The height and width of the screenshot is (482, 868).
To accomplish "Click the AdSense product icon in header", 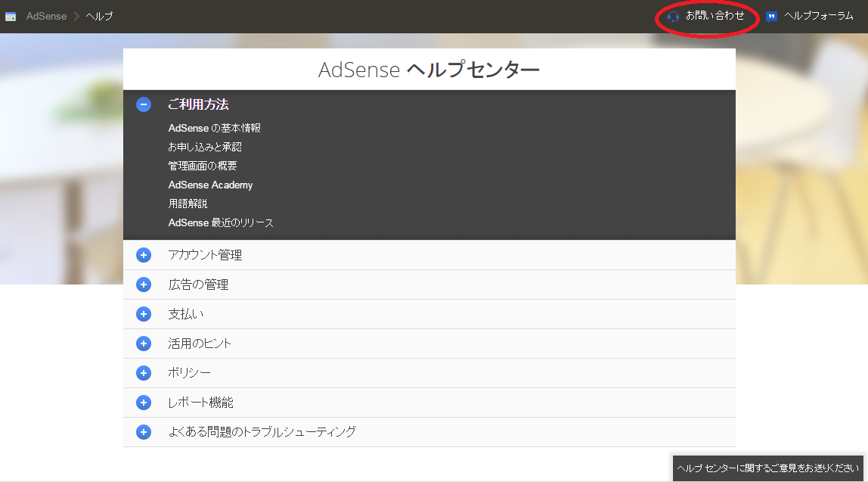I will [x=11, y=17].
